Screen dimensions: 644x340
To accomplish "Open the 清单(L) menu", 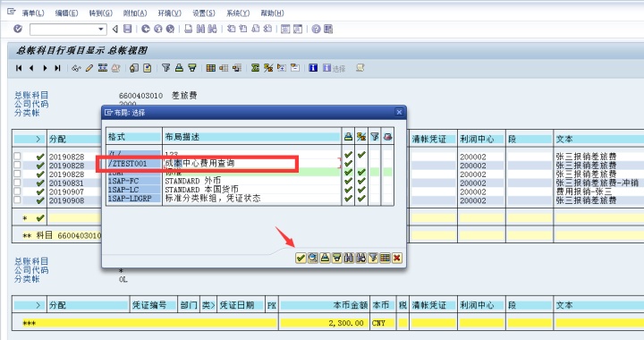I will pos(33,13).
